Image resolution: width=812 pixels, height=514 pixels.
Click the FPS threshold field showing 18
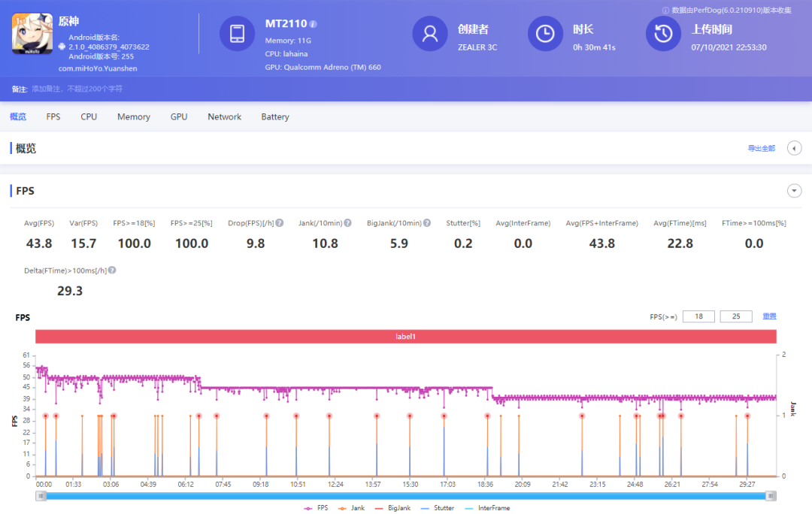coord(698,316)
